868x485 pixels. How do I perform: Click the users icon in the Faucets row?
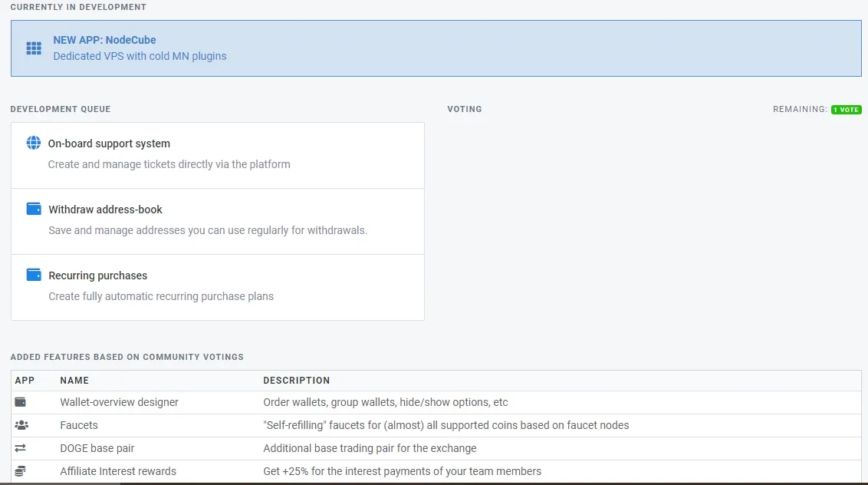tap(21, 425)
